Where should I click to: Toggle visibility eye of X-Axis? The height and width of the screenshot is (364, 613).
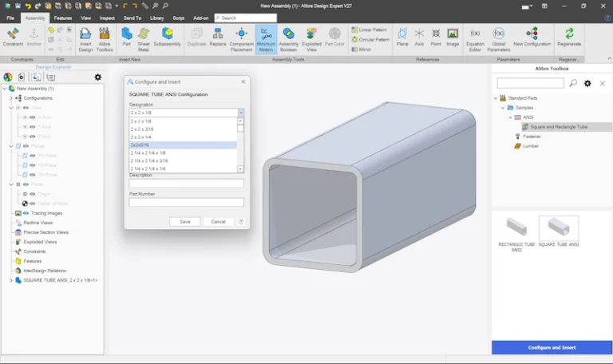point(33,117)
